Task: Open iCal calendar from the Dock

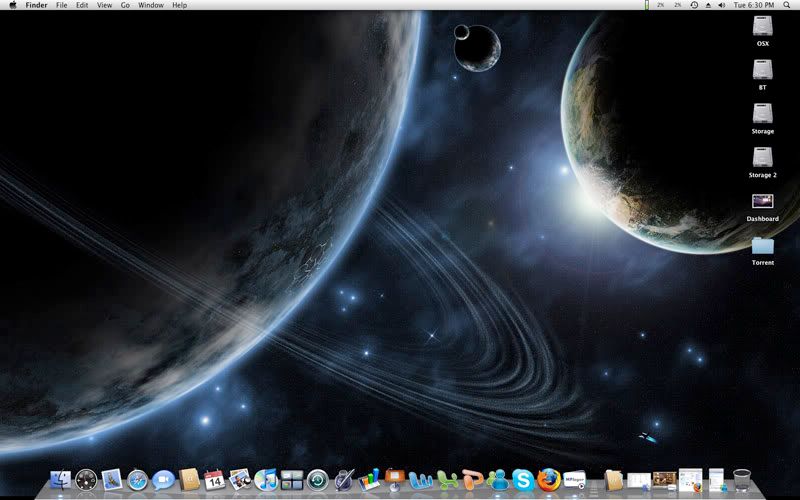Action: click(214, 480)
